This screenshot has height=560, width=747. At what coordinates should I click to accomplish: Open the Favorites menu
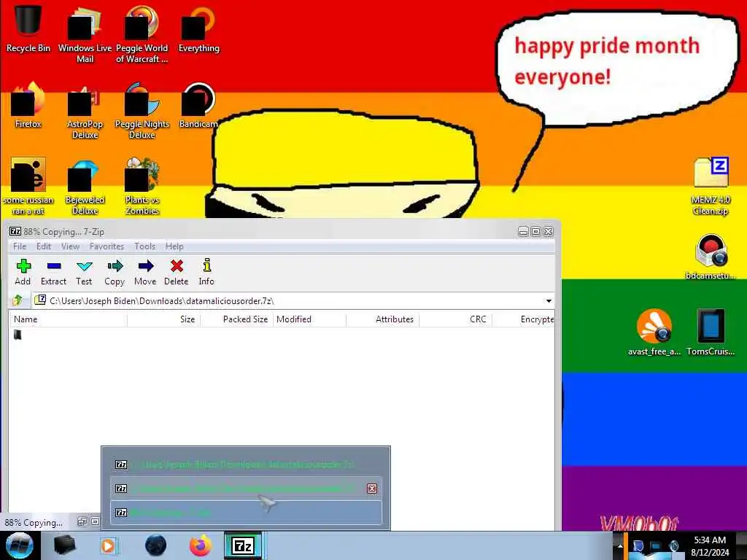107,246
